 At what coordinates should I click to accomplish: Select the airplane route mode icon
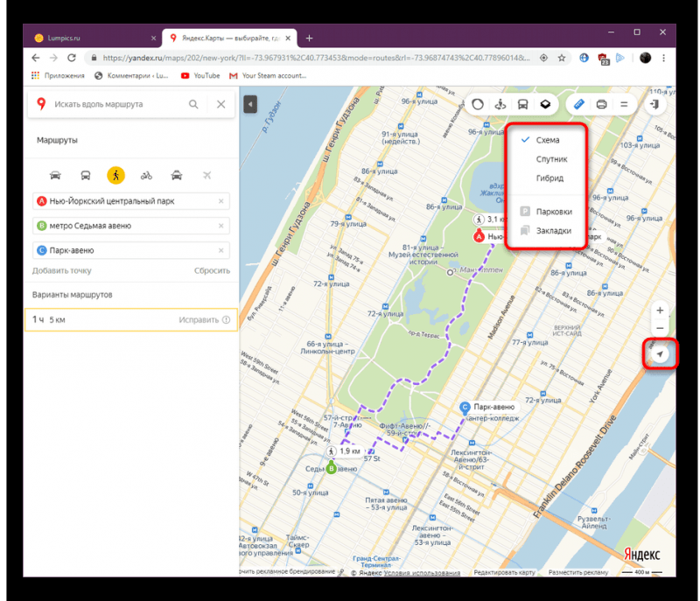point(206,175)
